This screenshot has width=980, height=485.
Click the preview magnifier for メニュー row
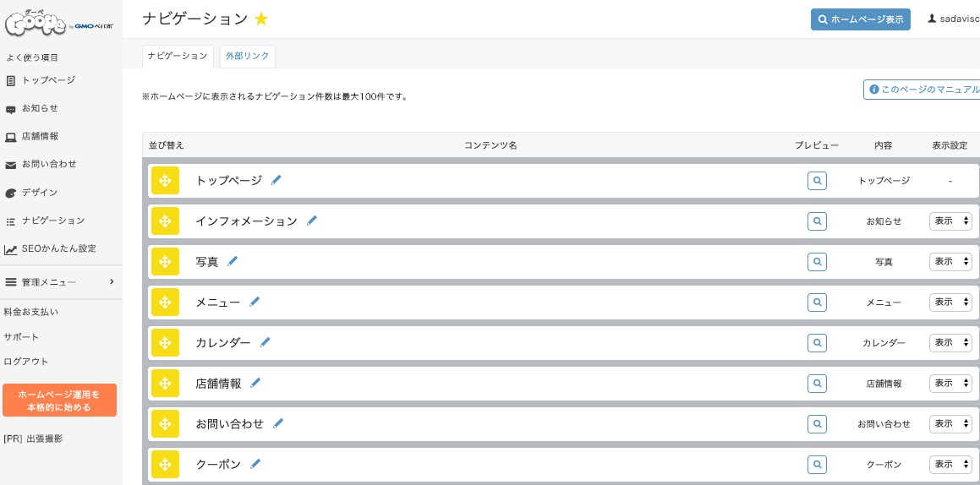[817, 302]
